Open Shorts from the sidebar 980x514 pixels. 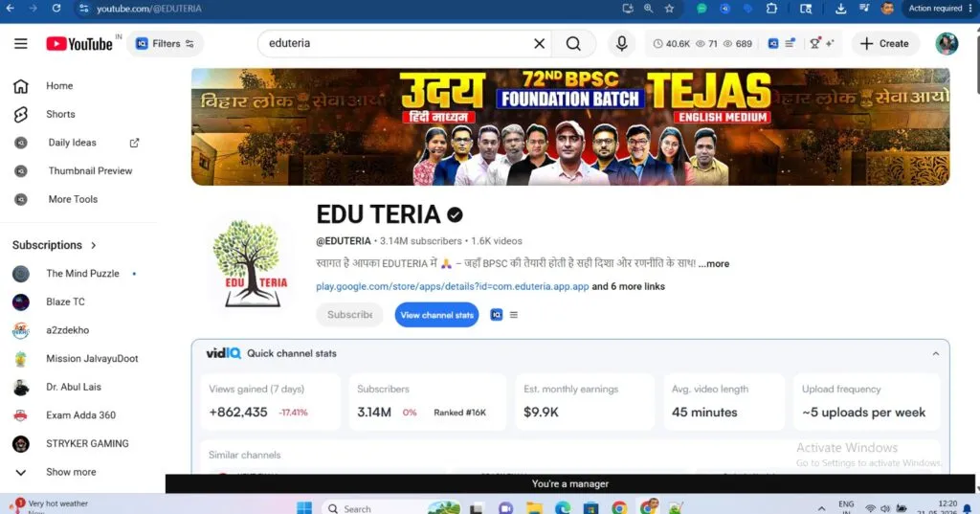[60, 115]
